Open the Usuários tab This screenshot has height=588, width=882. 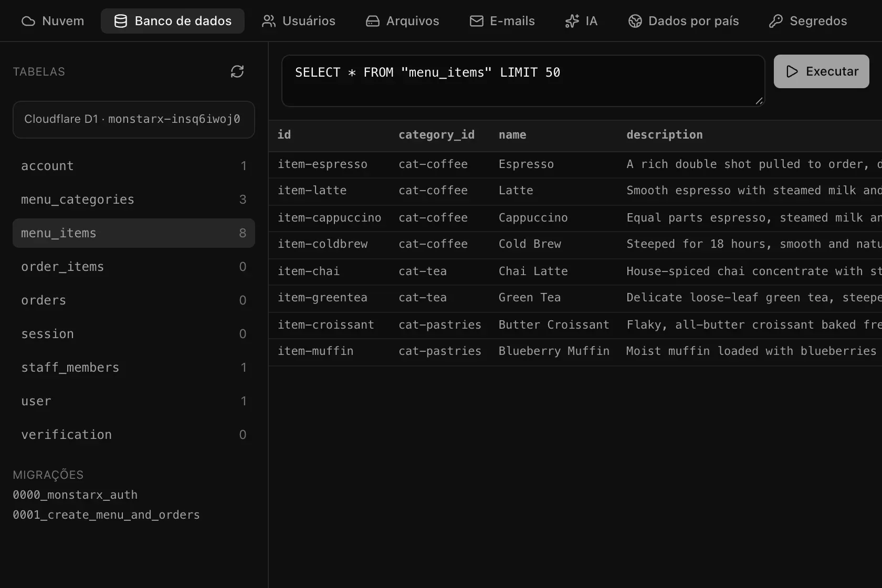coord(298,21)
